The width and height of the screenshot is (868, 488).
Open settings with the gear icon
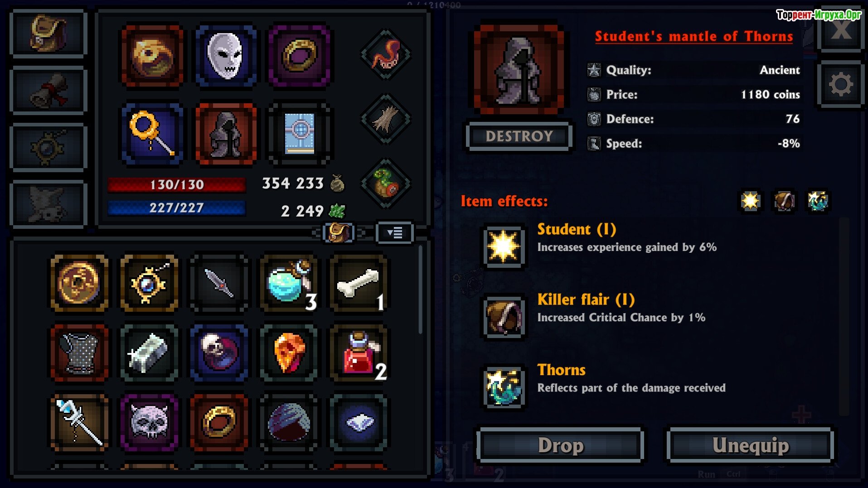(841, 84)
